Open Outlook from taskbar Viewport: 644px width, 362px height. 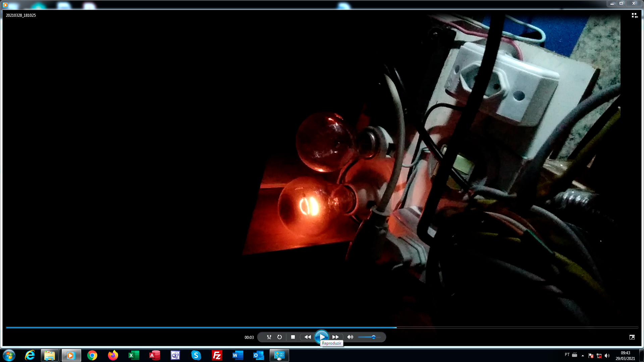(259, 355)
